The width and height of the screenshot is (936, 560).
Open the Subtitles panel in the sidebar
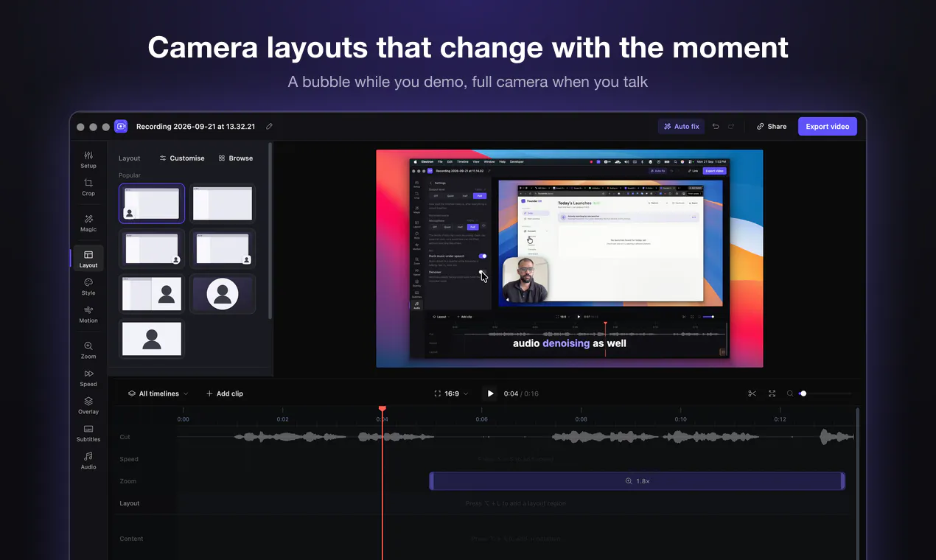tap(88, 433)
